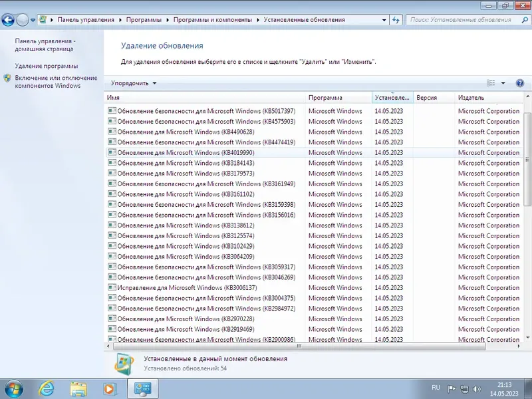Click Action Center flag in system tray
Screen dimensions: 532x399
coord(452,389)
